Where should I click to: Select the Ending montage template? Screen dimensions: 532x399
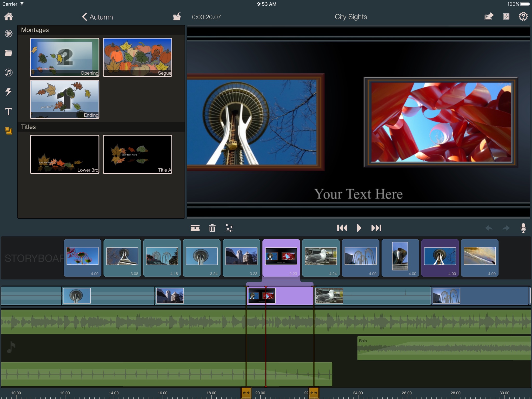coord(65,99)
